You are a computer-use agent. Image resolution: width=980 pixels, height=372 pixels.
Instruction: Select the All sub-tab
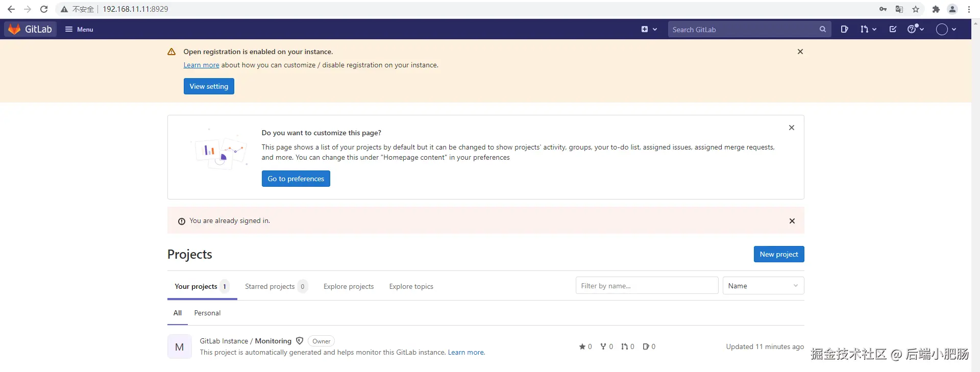(x=178, y=313)
